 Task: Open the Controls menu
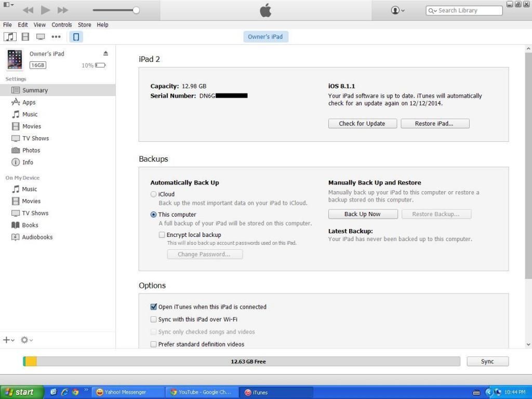click(61, 24)
